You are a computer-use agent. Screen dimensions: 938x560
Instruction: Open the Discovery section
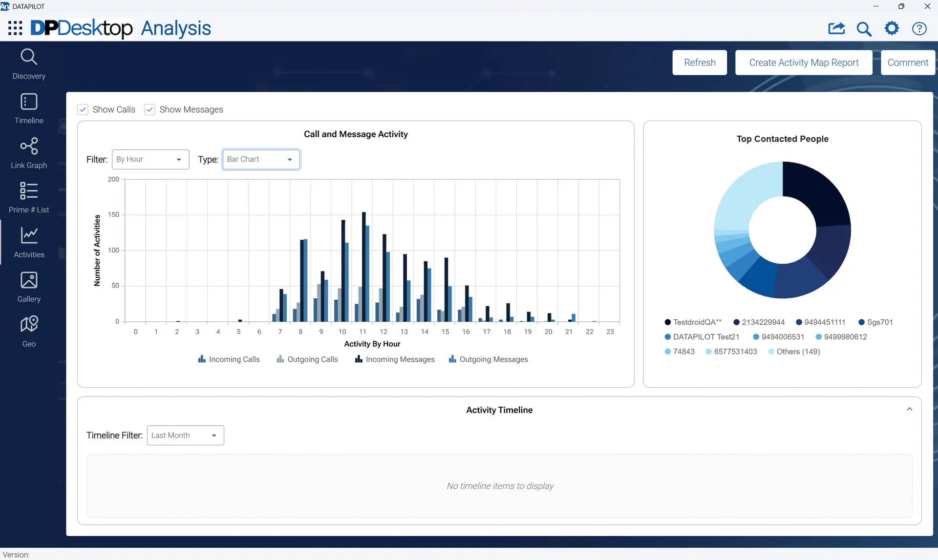click(x=29, y=64)
